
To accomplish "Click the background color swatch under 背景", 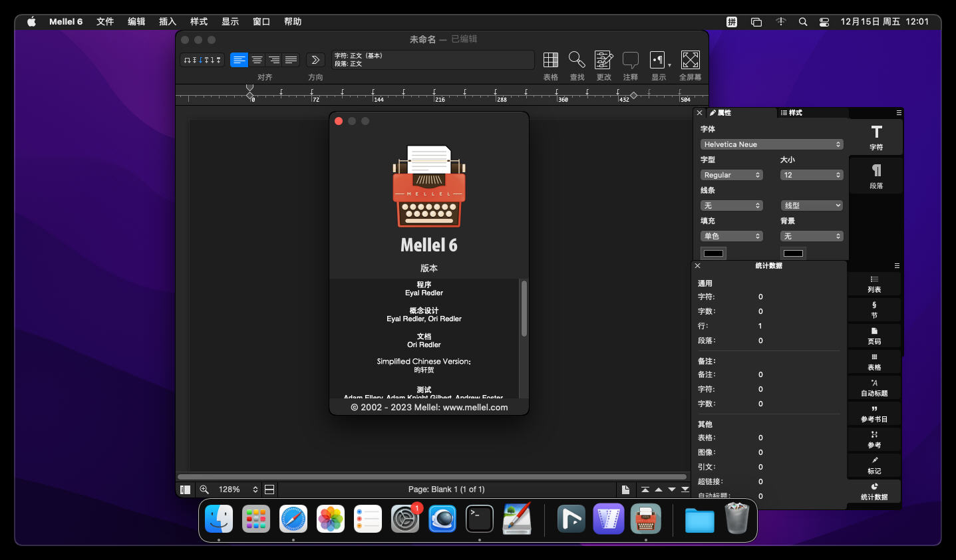I will [793, 253].
